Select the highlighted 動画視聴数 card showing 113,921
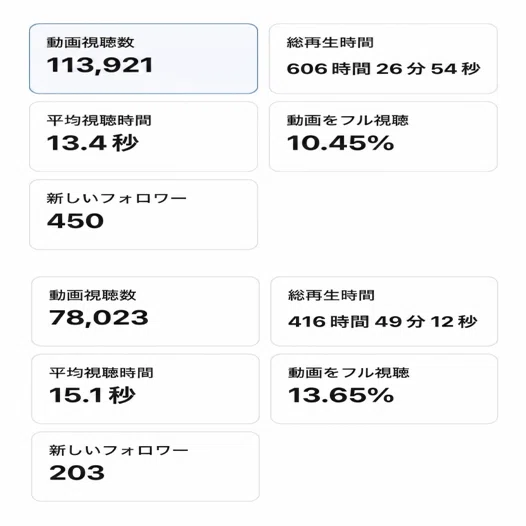526x526 pixels. (x=143, y=59)
